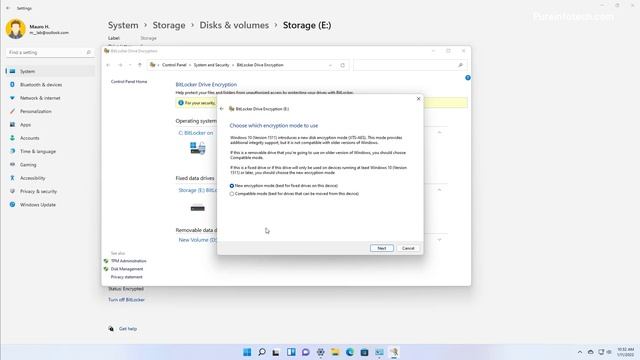Click Next in the BitLocker dialog
The image size is (640, 360).
pos(382,248)
